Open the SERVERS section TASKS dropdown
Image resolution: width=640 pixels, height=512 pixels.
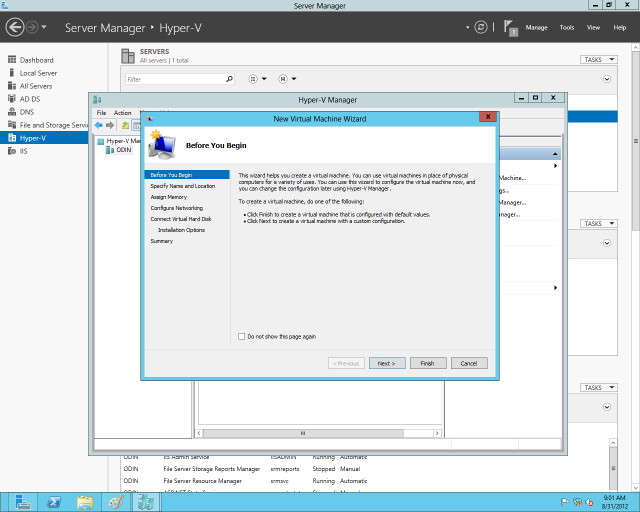599,60
